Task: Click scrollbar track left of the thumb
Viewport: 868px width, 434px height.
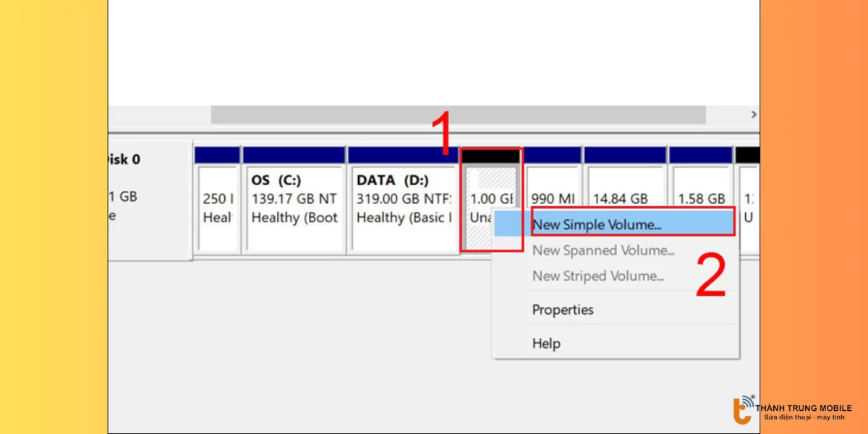Action: 159,115
